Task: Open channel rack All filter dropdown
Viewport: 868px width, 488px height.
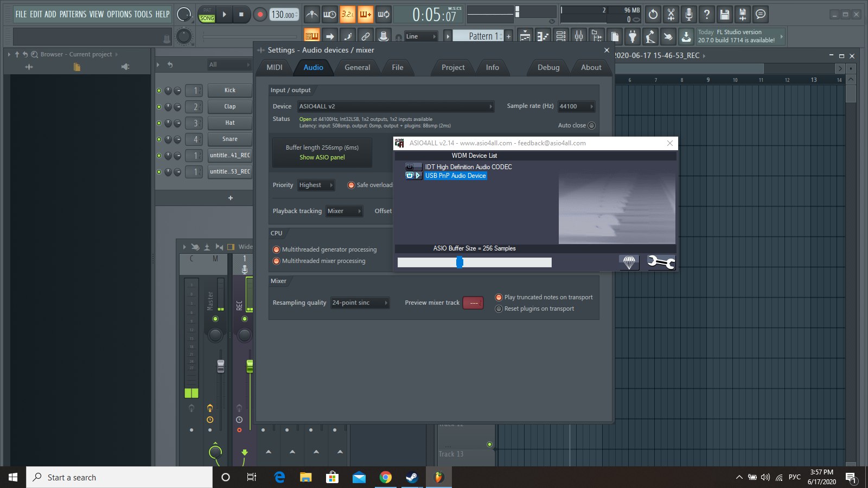Action: click(x=229, y=65)
